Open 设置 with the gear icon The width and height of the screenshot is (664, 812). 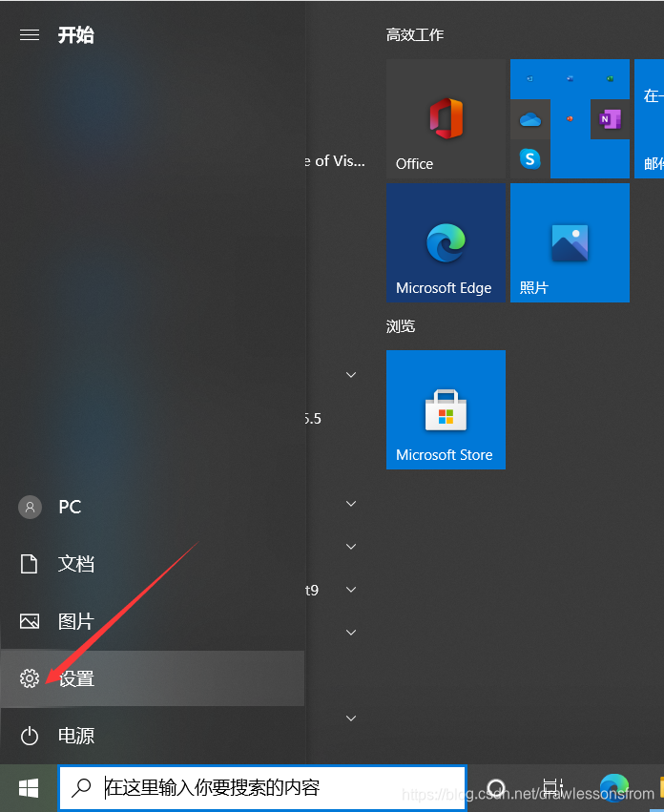pyautogui.click(x=153, y=678)
